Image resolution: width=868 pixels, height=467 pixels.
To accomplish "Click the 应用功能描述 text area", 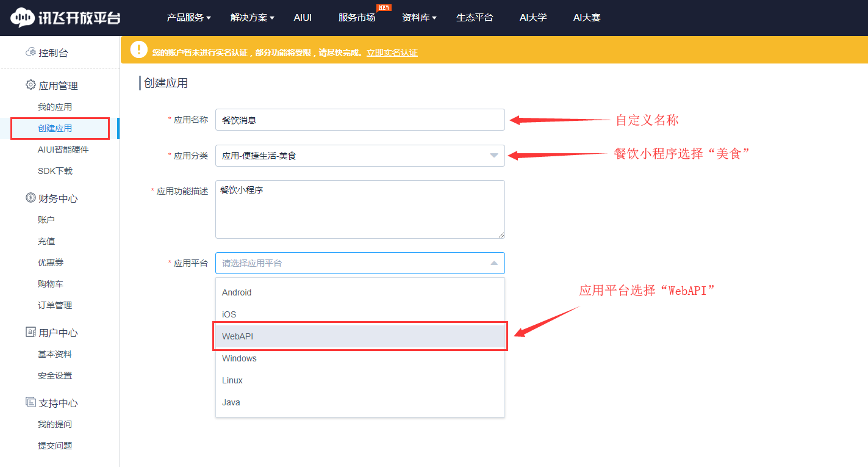I will coord(360,209).
